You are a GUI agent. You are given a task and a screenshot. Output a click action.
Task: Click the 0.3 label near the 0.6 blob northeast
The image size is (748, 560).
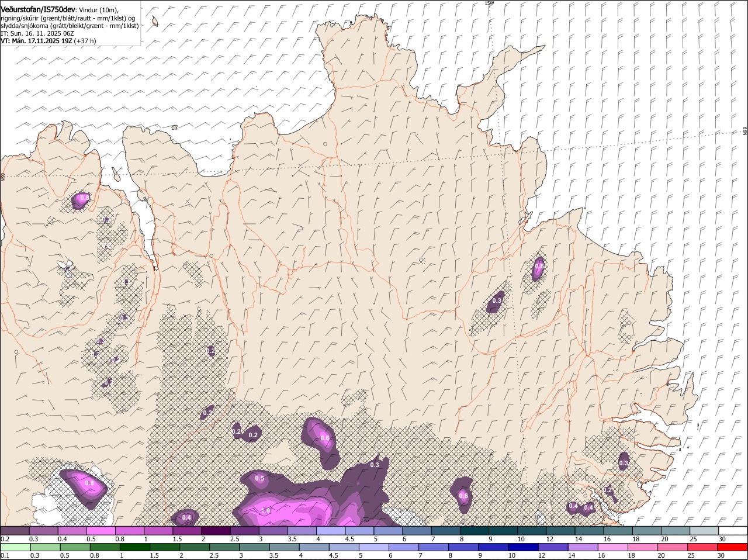coord(497,300)
